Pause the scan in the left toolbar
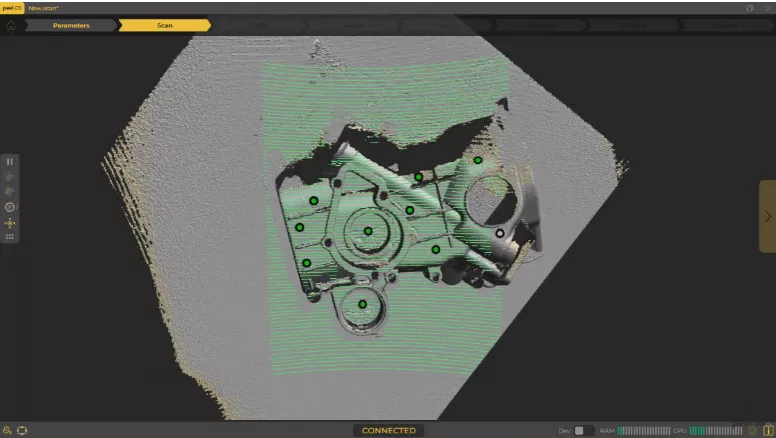The width and height of the screenshot is (776, 438). 10,161
